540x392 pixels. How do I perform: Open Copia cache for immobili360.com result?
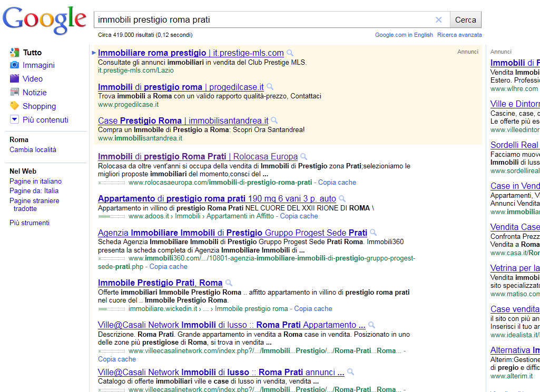169,266
